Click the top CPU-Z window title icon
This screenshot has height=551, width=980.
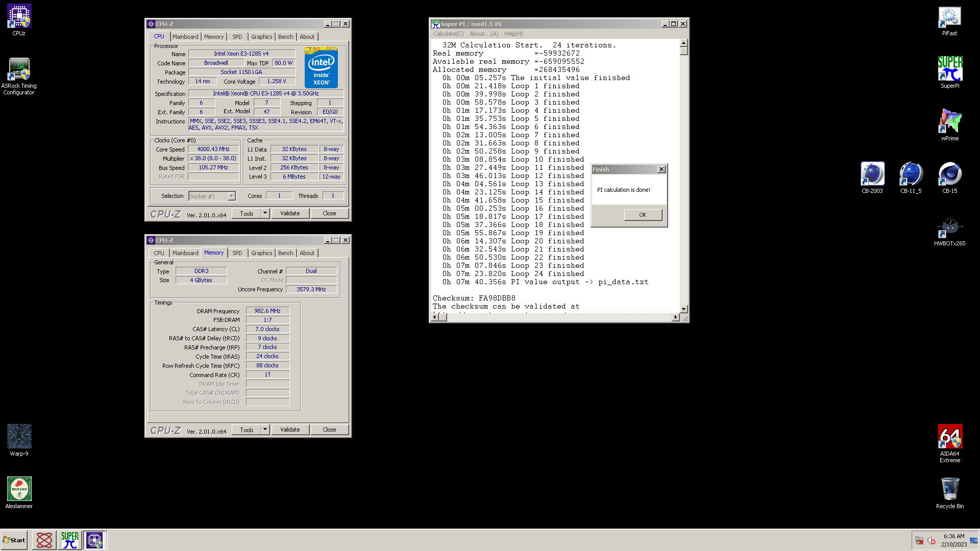(x=151, y=24)
